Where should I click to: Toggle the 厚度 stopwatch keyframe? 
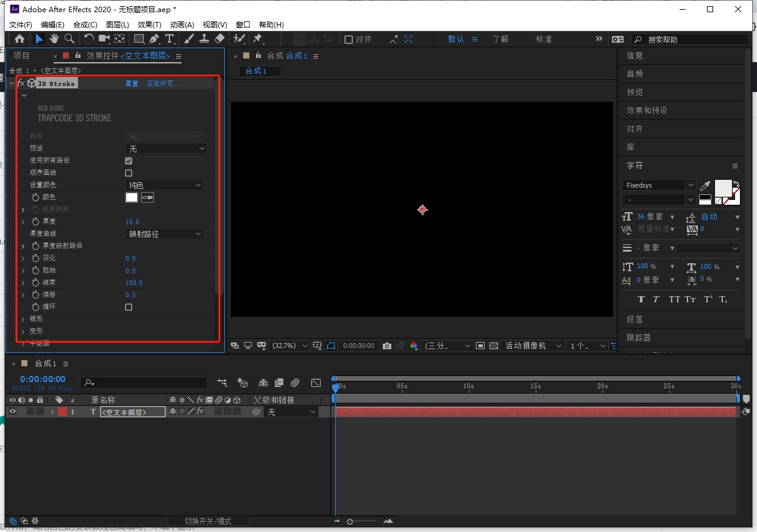pos(35,222)
